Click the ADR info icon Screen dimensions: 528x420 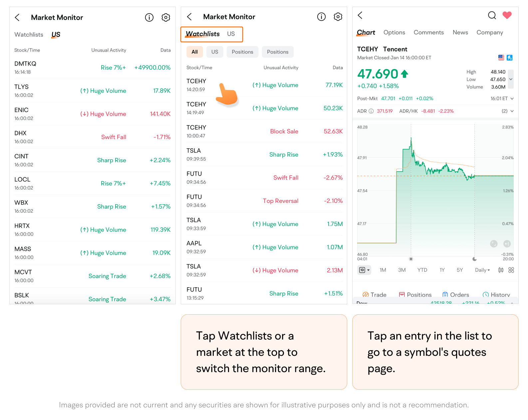coord(371,111)
